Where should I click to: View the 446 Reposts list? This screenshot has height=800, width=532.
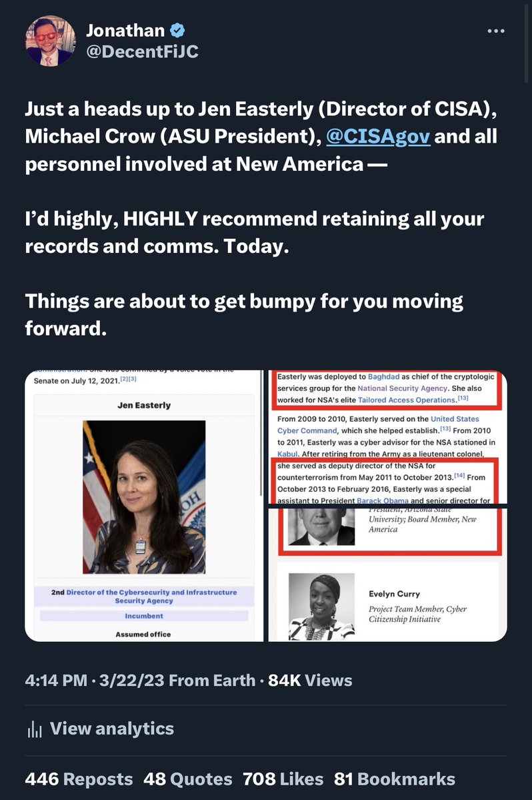click(79, 779)
